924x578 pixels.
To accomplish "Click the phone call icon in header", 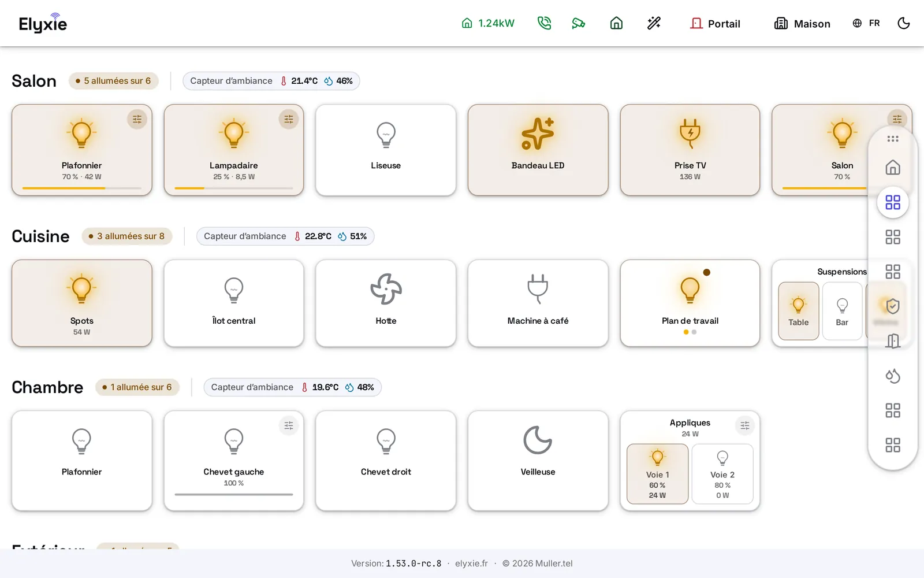I will [544, 23].
